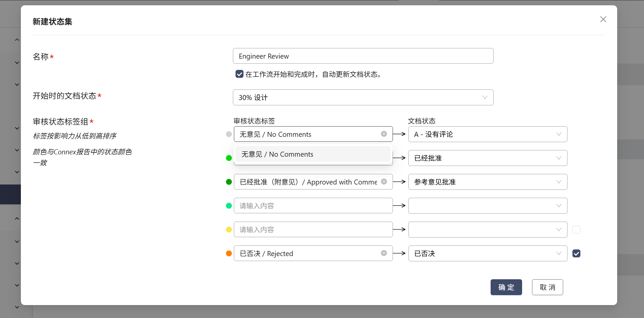
Task: Click the yellow status color dot
Action: coord(229,230)
